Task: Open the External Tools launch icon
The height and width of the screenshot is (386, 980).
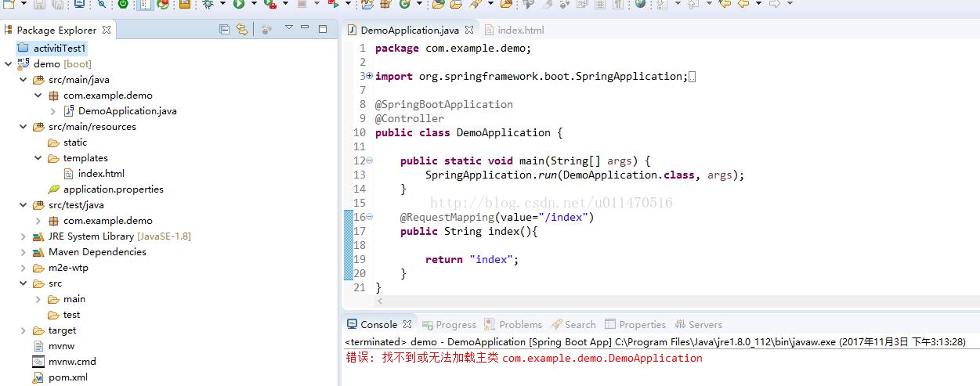Action: pyautogui.click(x=270, y=4)
